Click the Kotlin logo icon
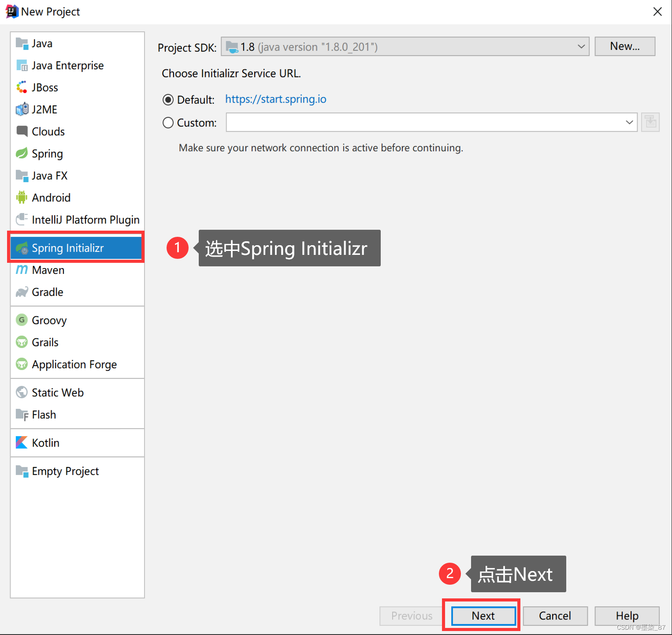Screen dimensions: 672x635 [x=22, y=442]
